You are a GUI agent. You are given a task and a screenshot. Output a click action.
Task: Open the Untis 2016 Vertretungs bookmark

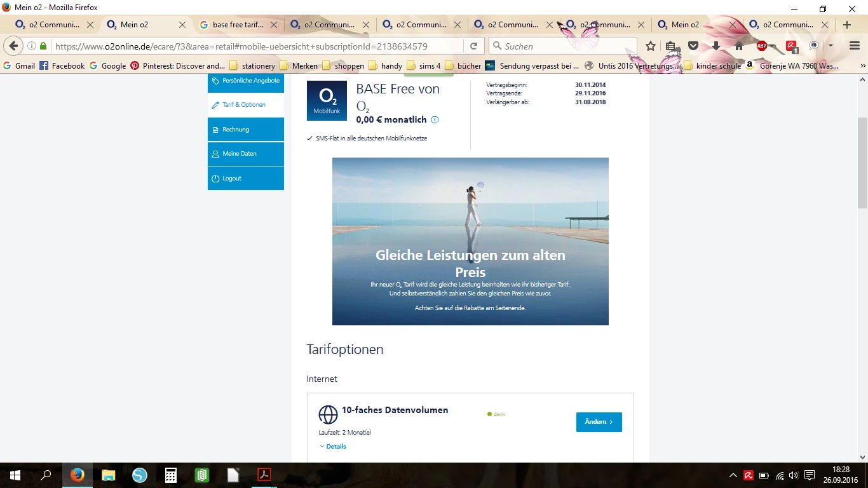632,65
